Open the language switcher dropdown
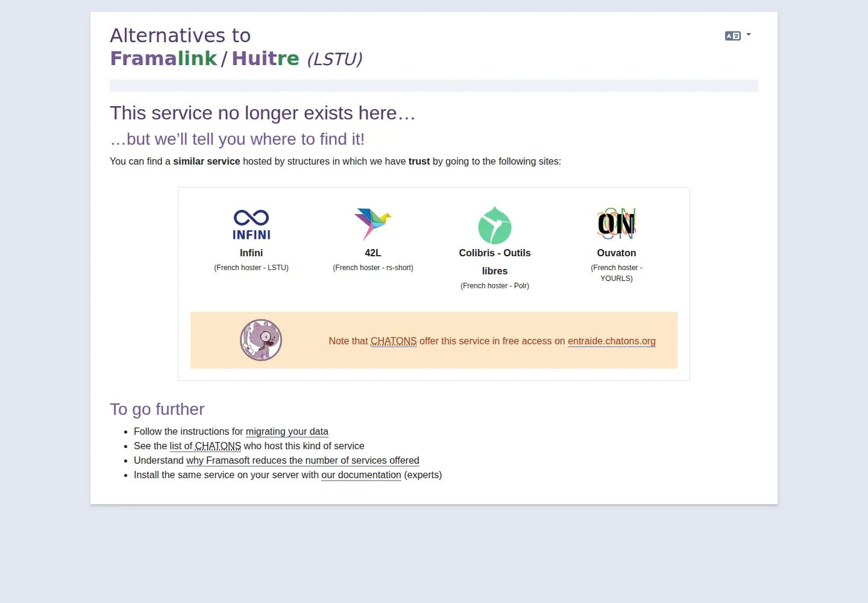 pyautogui.click(x=738, y=36)
